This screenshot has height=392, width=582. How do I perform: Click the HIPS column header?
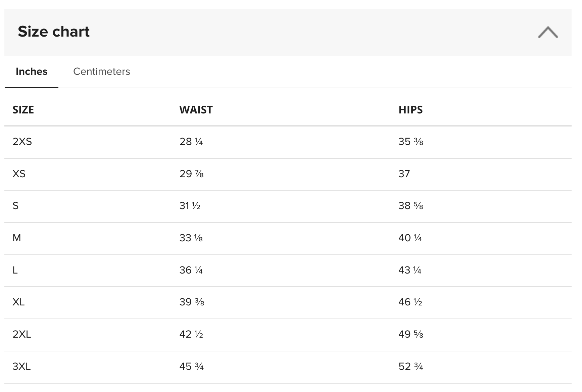pyautogui.click(x=410, y=110)
